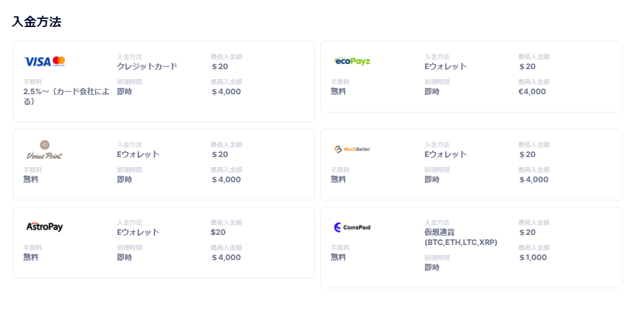Click 即時 processing time in AstroPay card
Screen dimensions: 644x309
point(125,257)
